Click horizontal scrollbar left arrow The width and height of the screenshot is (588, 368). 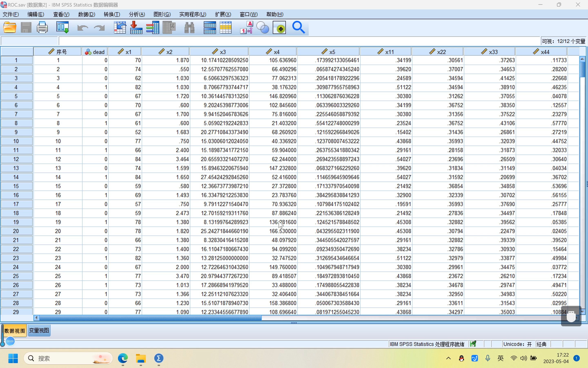(37, 318)
